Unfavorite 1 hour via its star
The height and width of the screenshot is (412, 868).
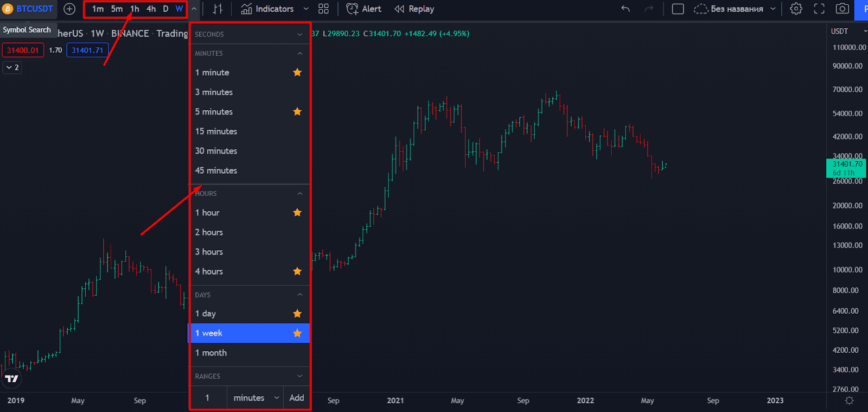297,212
